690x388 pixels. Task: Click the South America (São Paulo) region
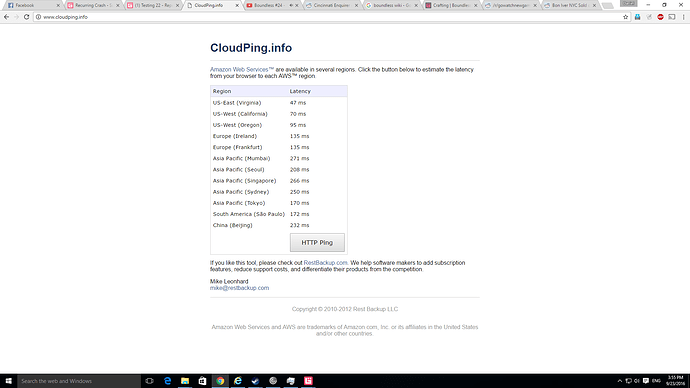[249, 214]
